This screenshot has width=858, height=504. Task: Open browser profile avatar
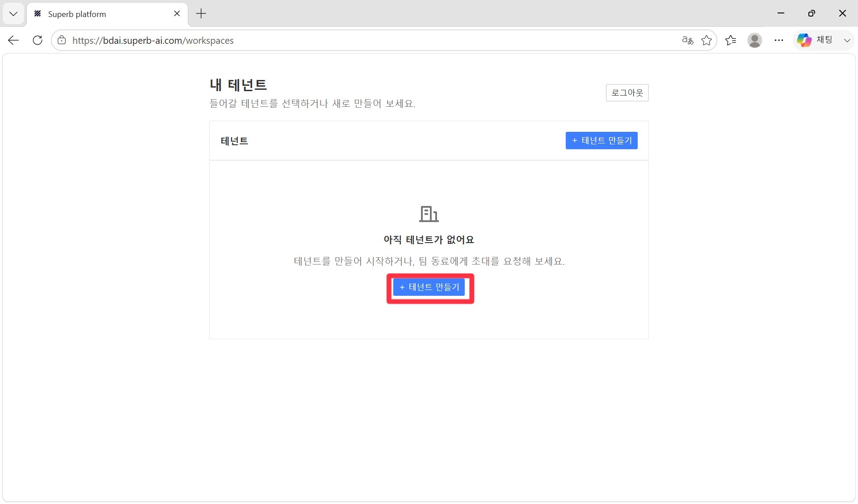pos(755,40)
